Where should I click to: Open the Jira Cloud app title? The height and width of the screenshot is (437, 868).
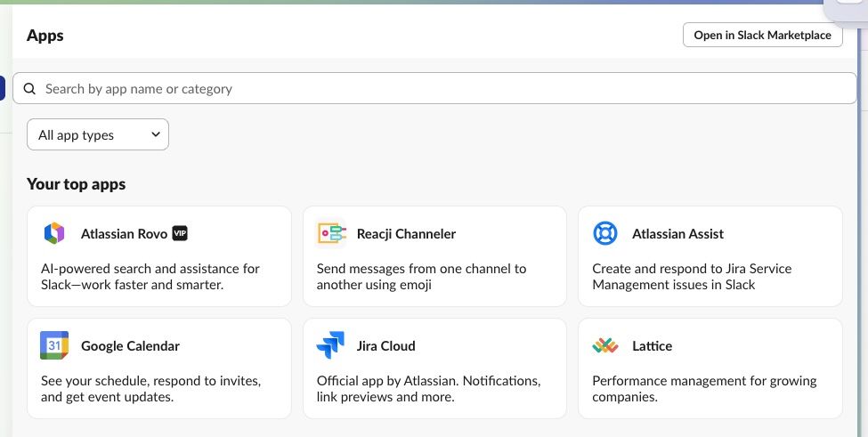tap(385, 346)
